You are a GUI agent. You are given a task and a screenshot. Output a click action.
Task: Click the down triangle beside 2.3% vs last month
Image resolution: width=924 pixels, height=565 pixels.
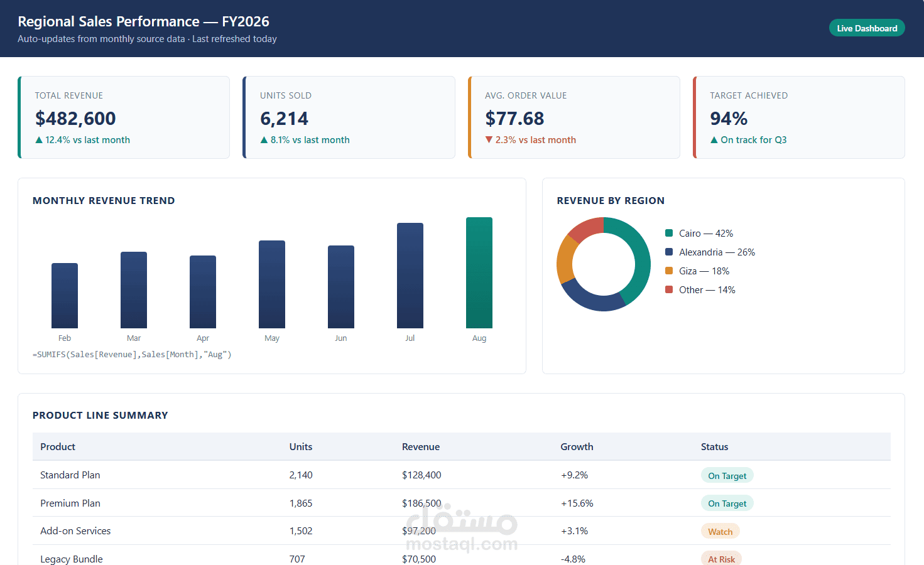pos(489,140)
